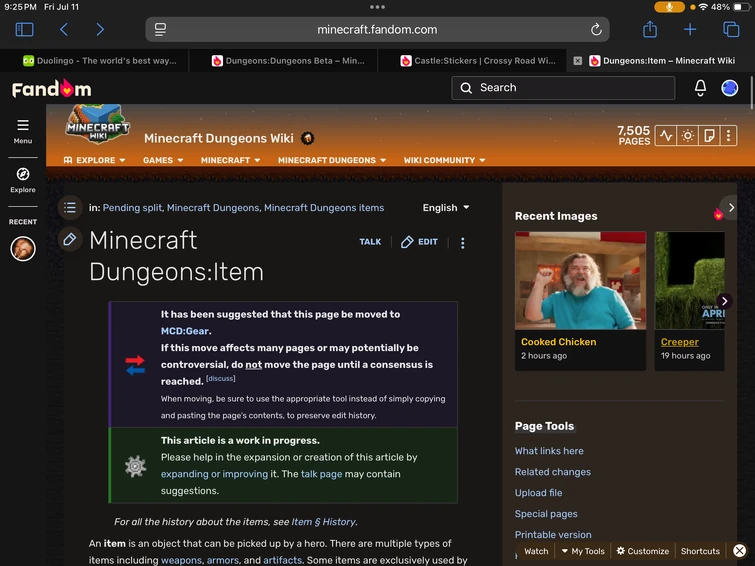Screen dimensions: 755x566
Task: Go forward with the browser forward arrow
Action: (100, 29)
